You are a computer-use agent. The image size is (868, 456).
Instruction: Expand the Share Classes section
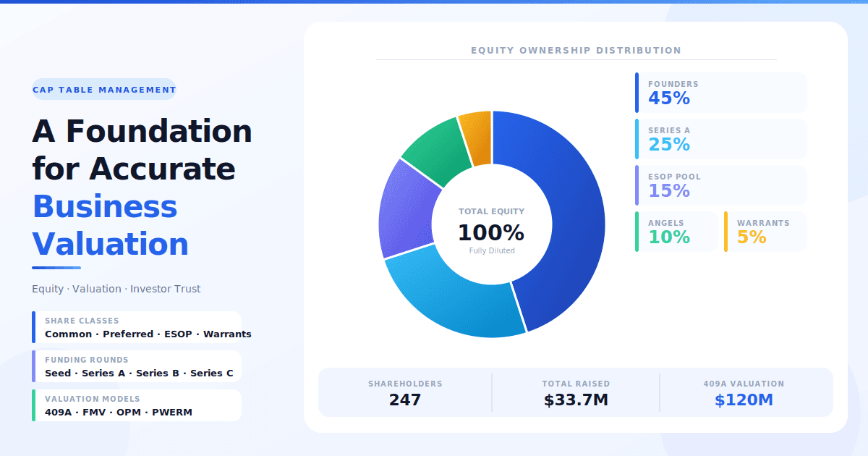point(137,327)
